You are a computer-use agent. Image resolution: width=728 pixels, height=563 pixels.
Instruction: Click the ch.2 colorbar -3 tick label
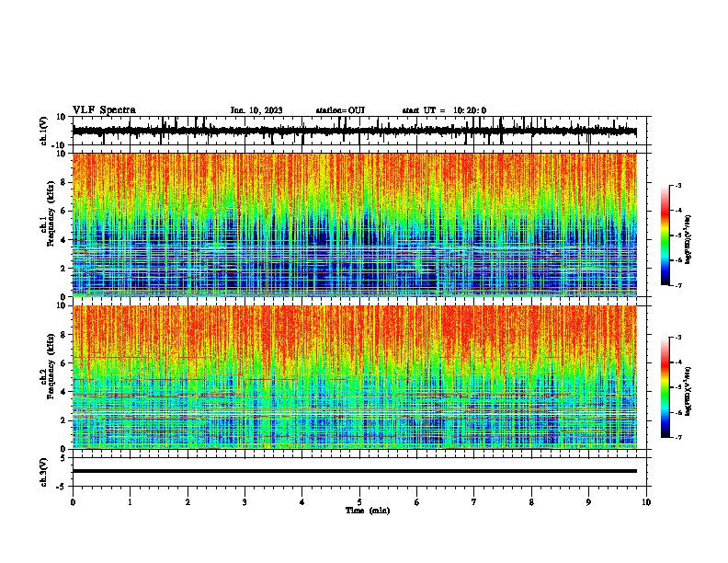678,338
